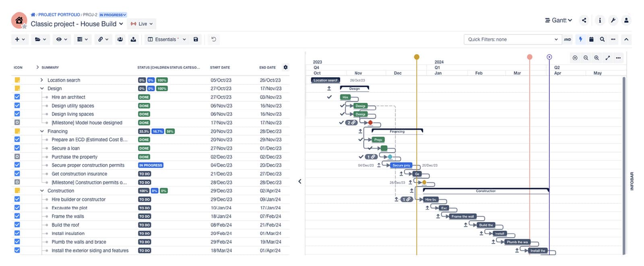Open the wrench configuration icon
The image size is (644, 266).
[613, 20]
